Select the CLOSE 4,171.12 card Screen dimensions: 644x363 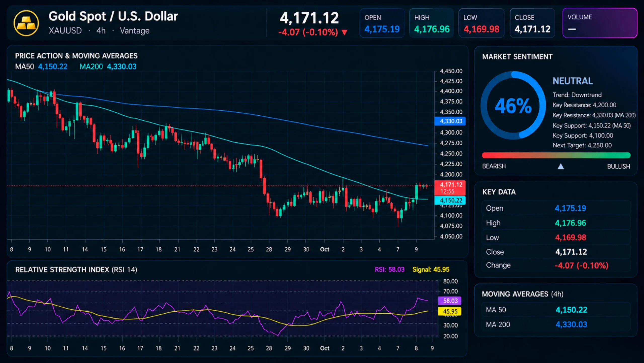[532, 23]
